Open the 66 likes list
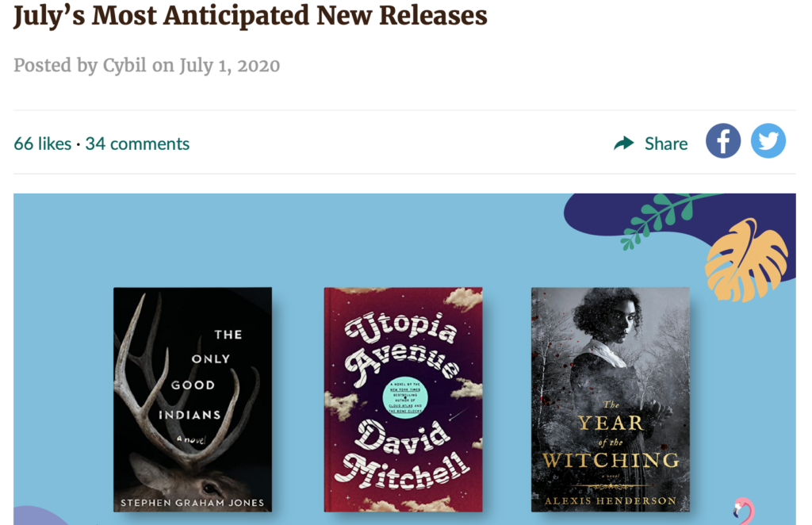Viewport: 812px width, 525px height. point(43,144)
